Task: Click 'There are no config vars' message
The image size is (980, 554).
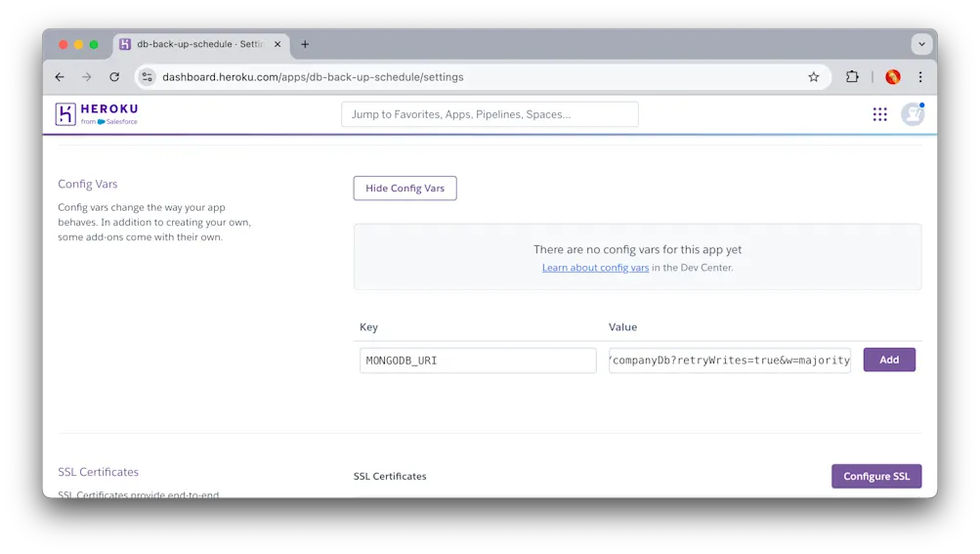Action: (637, 249)
